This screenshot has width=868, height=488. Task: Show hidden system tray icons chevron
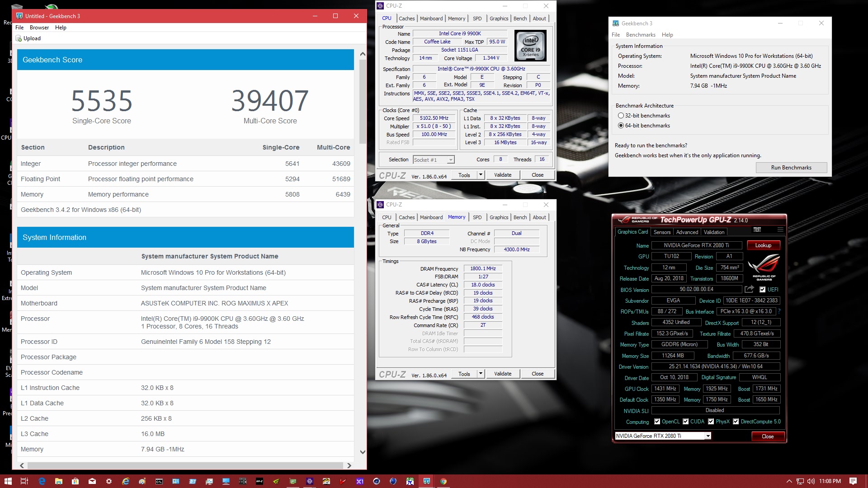(789, 481)
